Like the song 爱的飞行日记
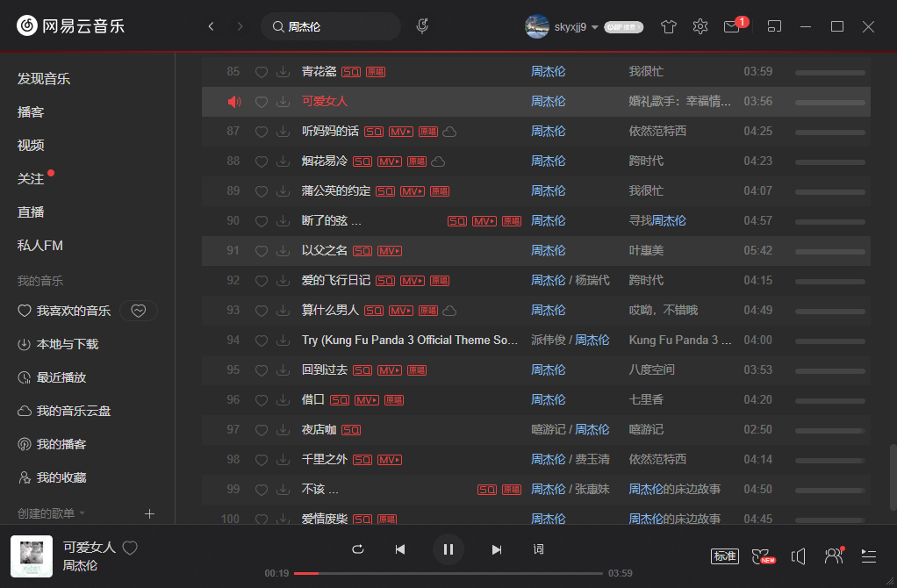 (x=262, y=281)
